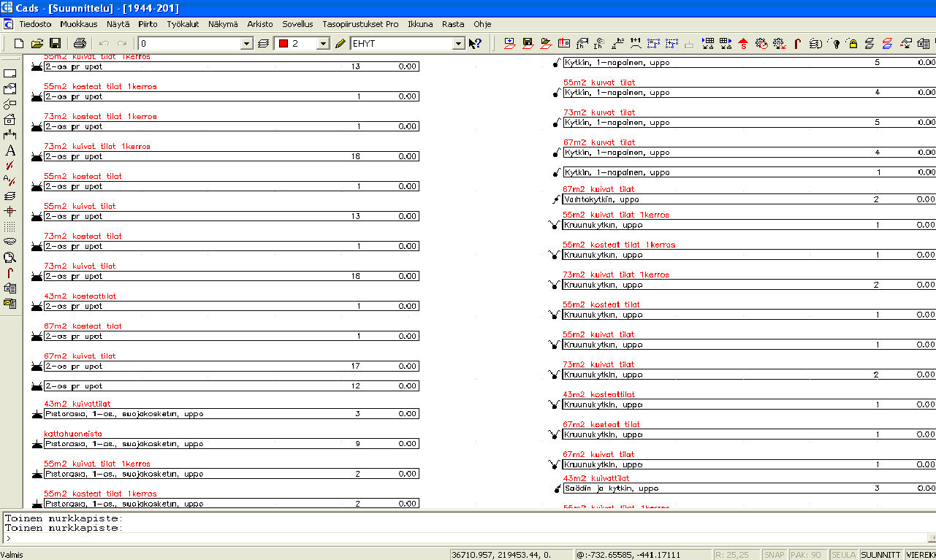This screenshot has width=936, height=560.
Task: Open layer manager beside the layer dropdown
Action: pos(263,44)
